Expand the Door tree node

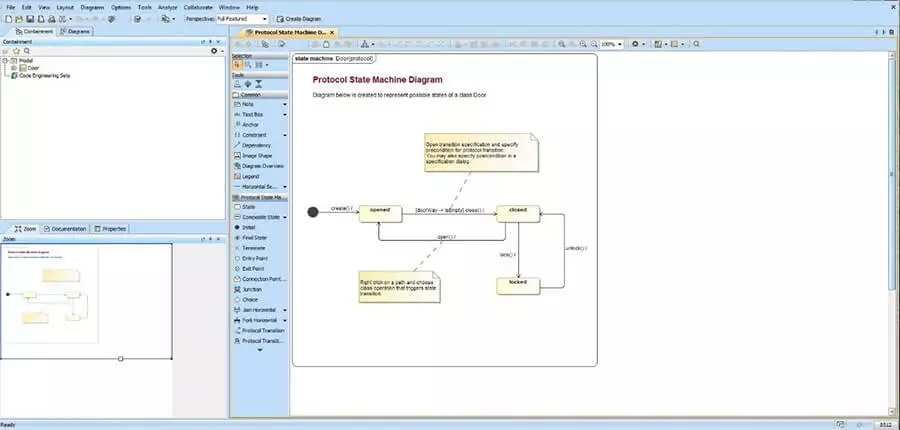point(14,68)
